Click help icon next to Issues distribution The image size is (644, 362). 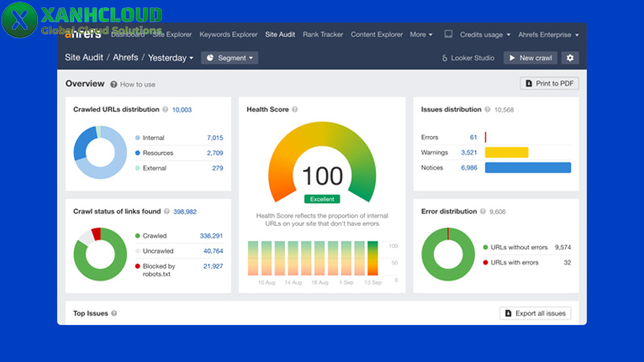[488, 109]
